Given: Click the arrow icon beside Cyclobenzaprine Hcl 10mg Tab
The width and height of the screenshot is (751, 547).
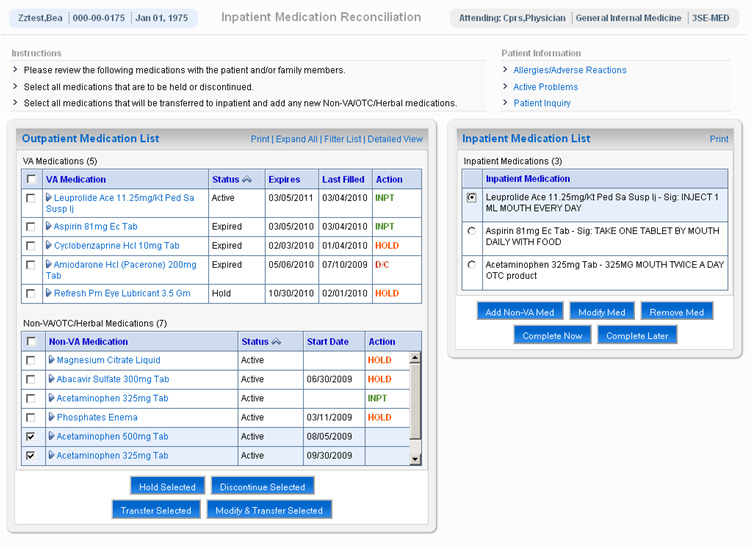Looking at the screenshot, I should pos(50,246).
